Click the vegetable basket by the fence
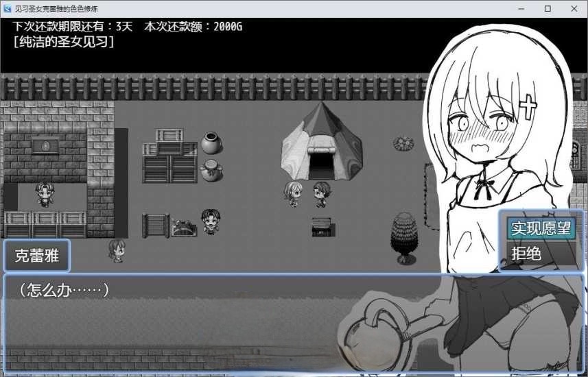588x377 pixels. (182, 227)
